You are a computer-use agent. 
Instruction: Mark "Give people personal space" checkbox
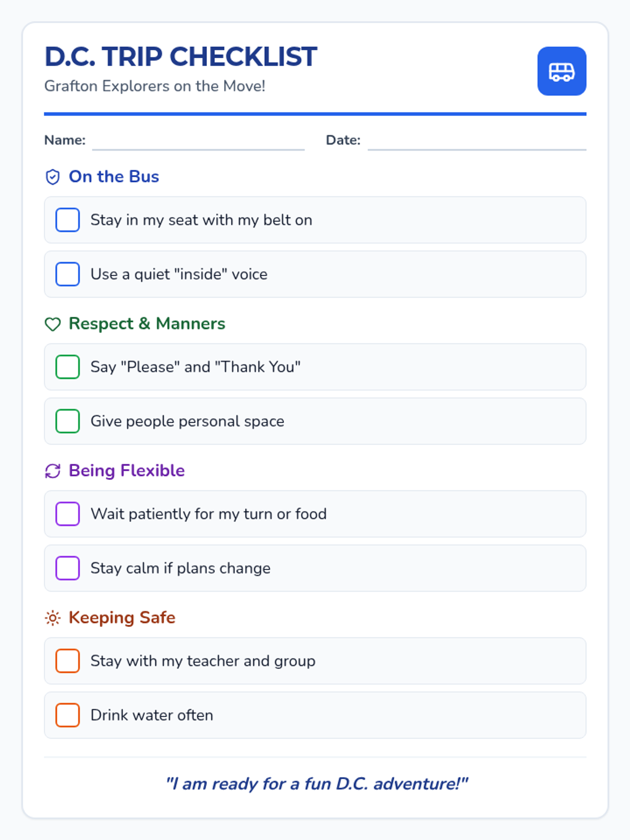68,421
